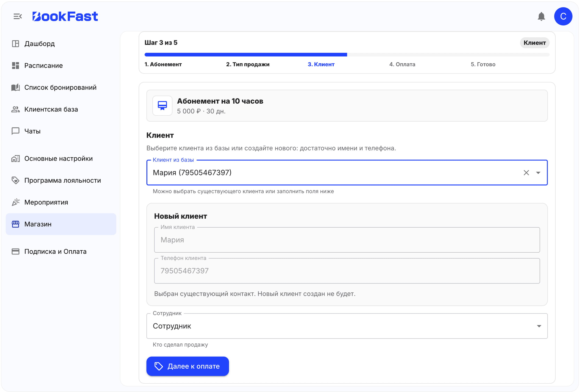Click the Основные настройки building icon
The width and height of the screenshot is (580, 392).
point(16,159)
